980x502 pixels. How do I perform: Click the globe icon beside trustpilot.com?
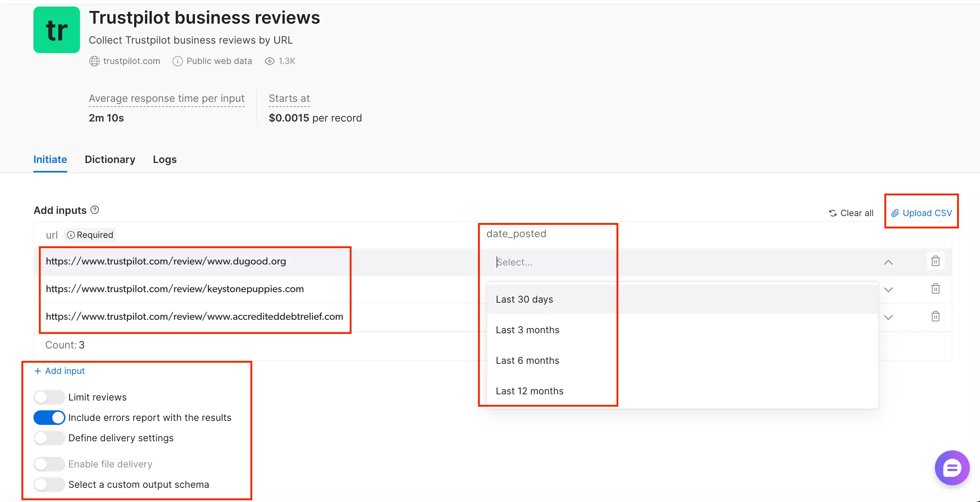pyautogui.click(x=94, y=61)
